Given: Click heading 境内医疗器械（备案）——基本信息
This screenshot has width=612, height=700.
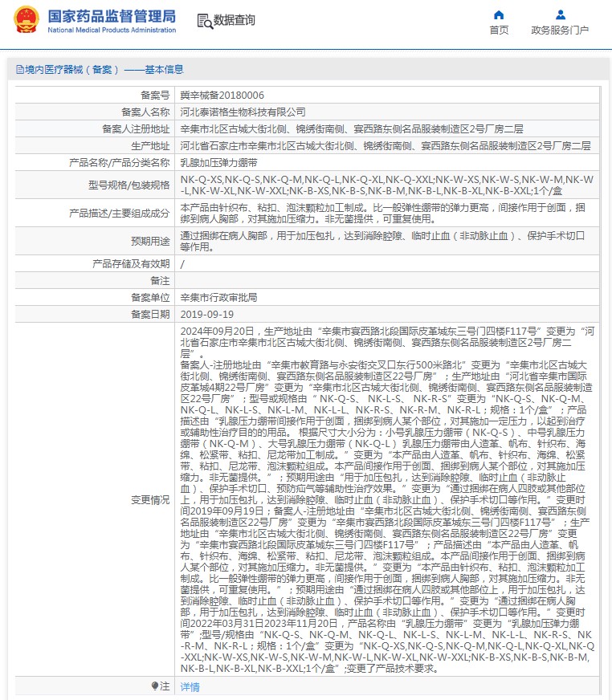Looking at the screenshot, I should tap(104, 69).
